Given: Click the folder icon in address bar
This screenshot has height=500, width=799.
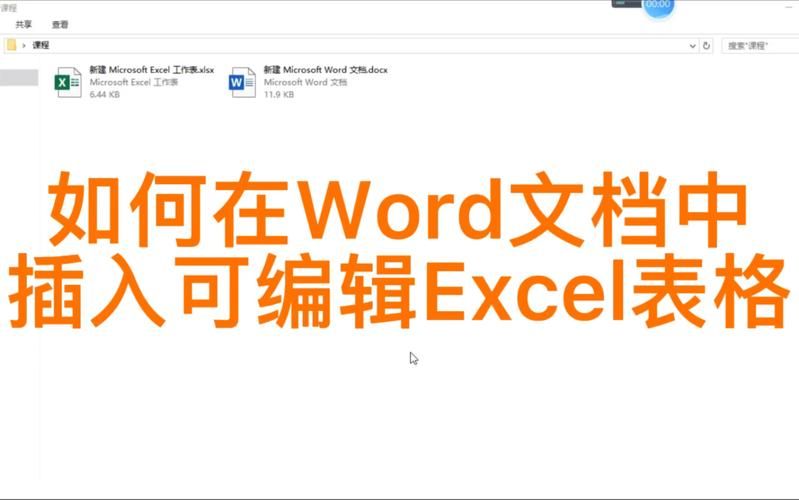Looking at the screenshot, I should coord(11,45).
